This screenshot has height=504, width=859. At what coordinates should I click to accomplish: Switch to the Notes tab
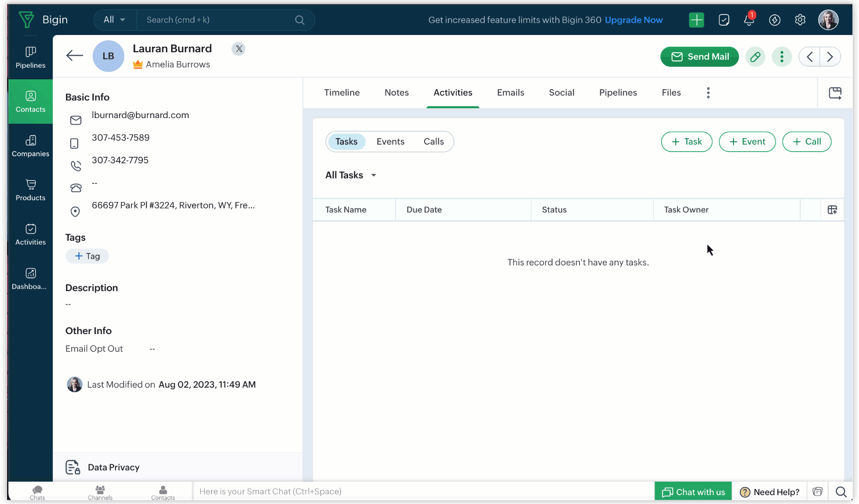click(397, 93)
